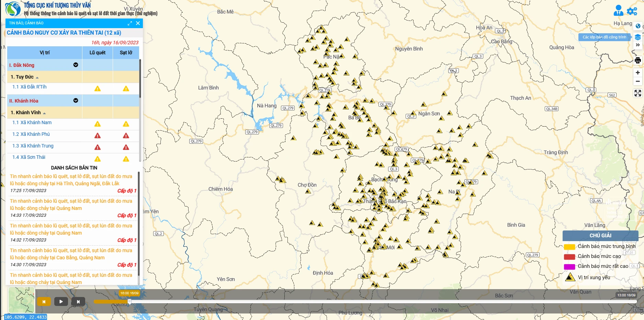644x320 pixels.
Task: Expand the double-chevron toolbar button
Action: (638, 45)
